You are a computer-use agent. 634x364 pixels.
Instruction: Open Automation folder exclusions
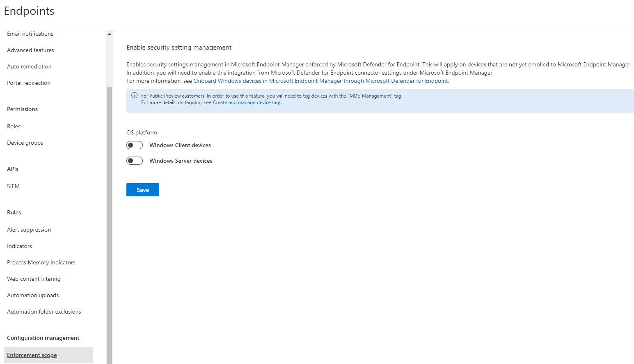[x=44, y=311]
